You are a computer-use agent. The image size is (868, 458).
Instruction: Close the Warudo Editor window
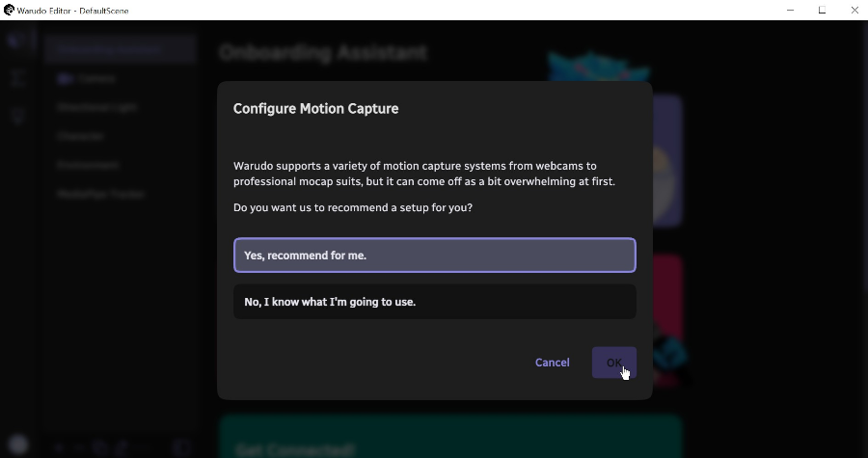click(x=854, y=10)
